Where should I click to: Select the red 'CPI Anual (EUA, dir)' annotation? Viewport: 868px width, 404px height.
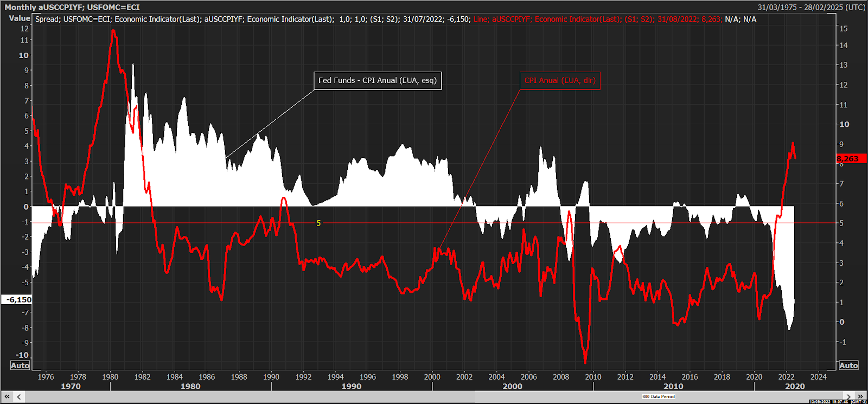[x=560, y=80]
